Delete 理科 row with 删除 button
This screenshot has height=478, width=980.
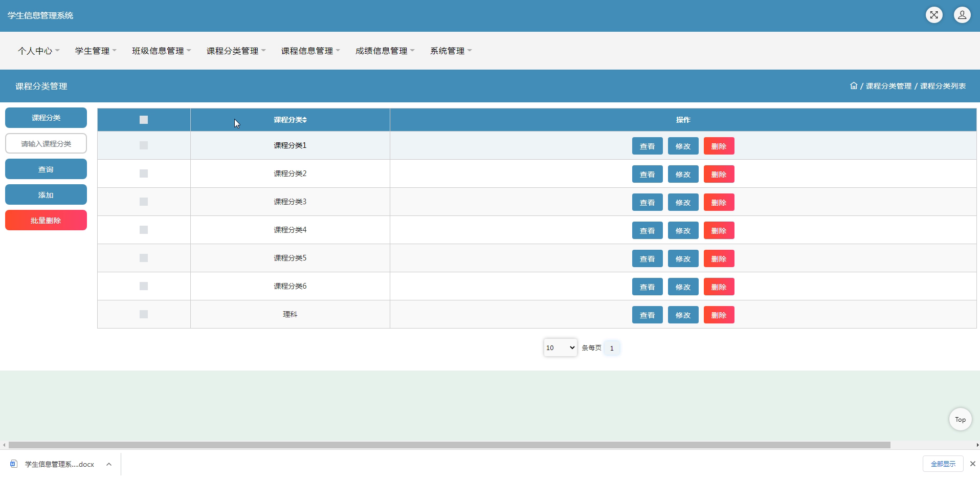point(719,315)
